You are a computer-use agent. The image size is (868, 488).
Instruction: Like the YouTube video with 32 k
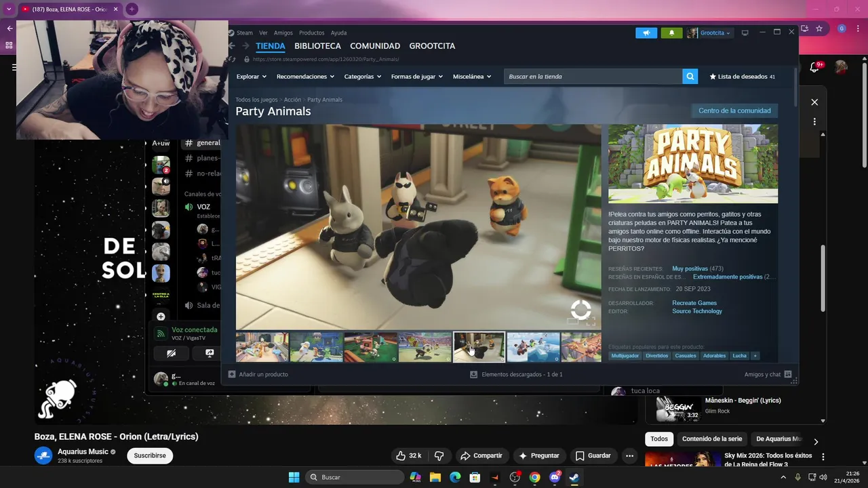[x=409, y=455]
